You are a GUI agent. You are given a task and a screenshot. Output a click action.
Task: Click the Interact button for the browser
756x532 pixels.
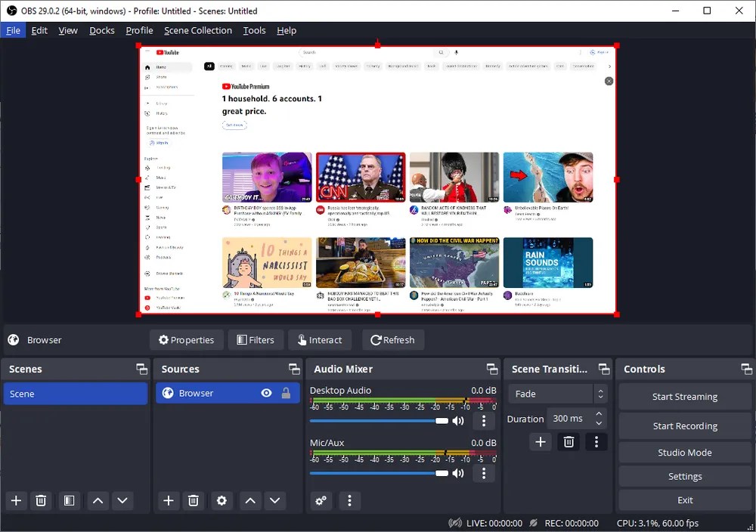pos(320,339)
